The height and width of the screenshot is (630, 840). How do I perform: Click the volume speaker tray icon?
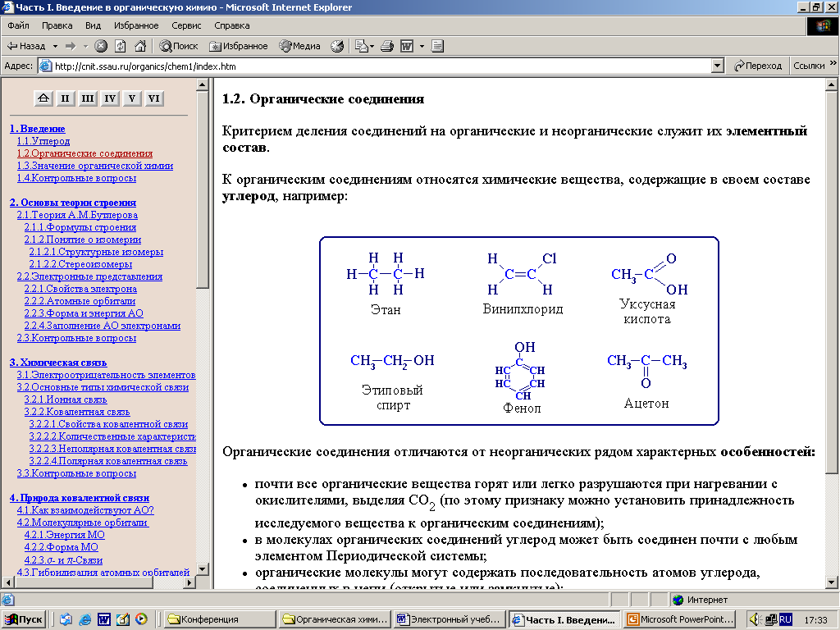(755, 619)
